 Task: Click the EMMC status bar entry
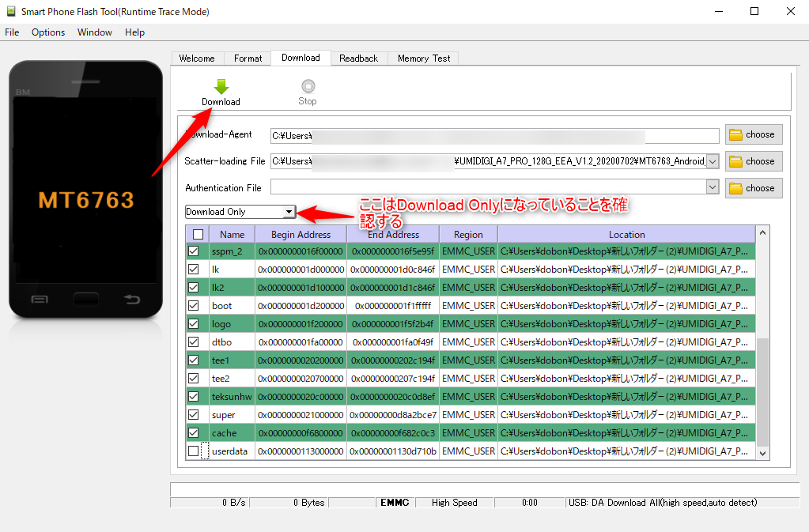395,503
